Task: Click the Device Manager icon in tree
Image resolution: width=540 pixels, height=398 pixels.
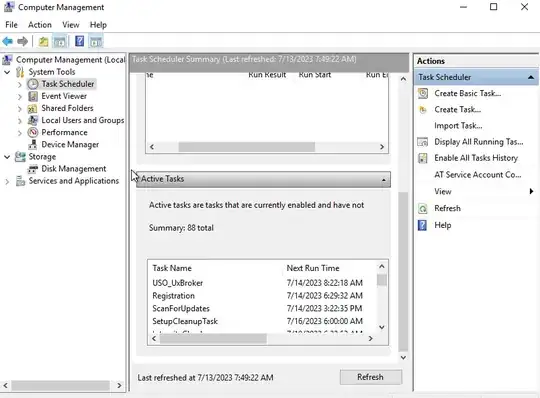Action: coord(33,145)
